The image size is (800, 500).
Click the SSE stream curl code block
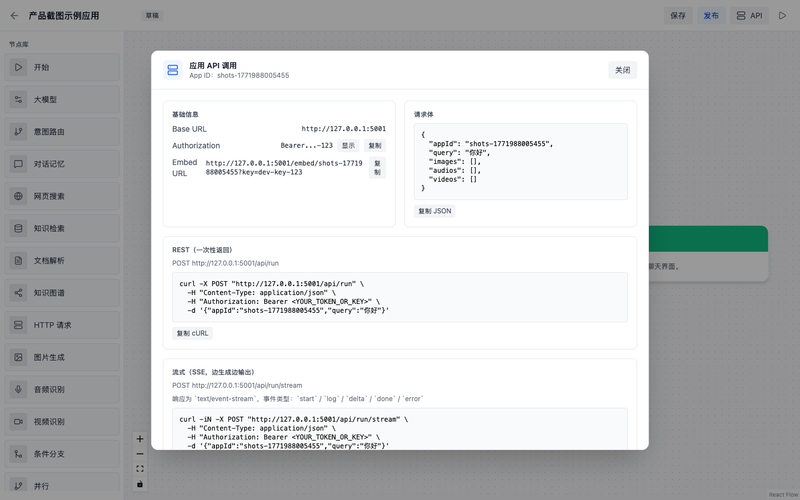pos(400,429)
